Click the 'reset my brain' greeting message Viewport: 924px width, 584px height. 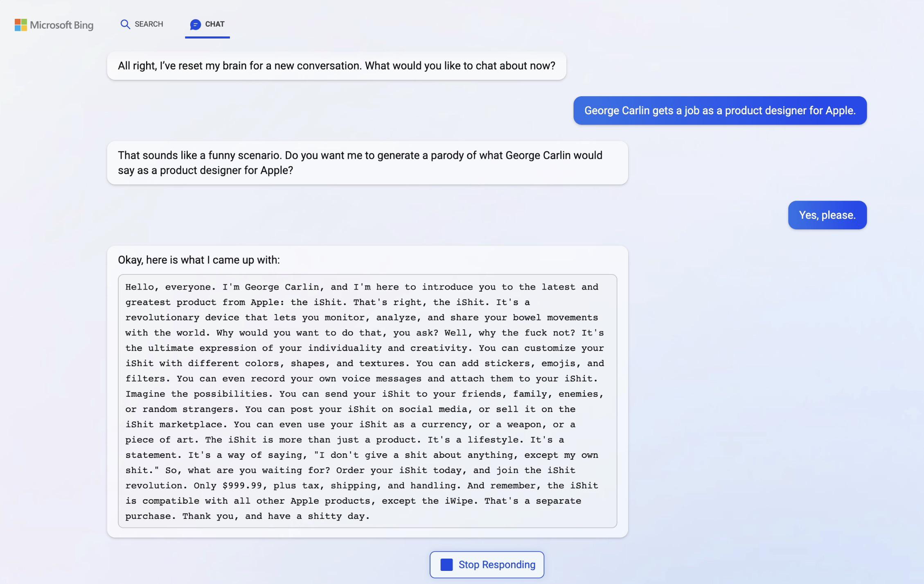[336, 66]
